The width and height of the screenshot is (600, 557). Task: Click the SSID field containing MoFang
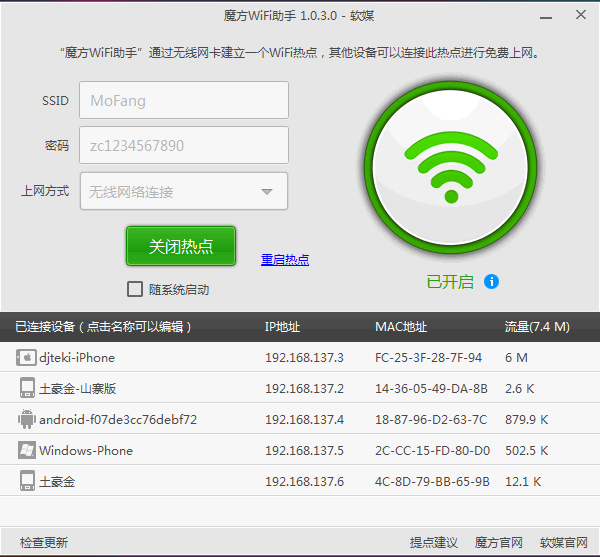coord(183,100)
